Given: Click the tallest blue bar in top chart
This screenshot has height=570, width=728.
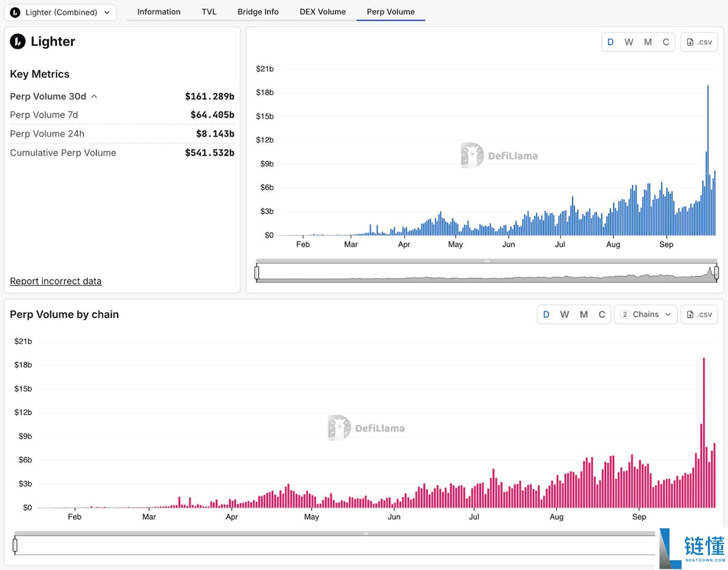Looking at the screenshot, I should [x=708, y=160].
